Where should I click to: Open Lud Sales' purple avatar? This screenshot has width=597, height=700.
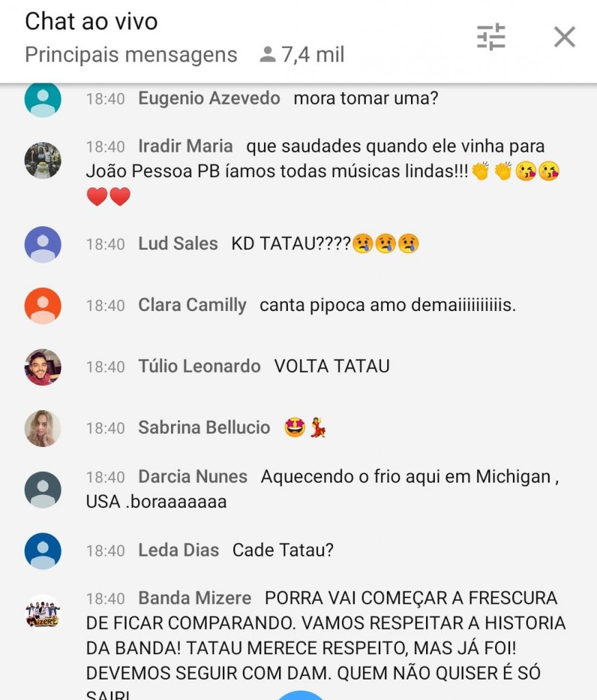tap(43, 244)
